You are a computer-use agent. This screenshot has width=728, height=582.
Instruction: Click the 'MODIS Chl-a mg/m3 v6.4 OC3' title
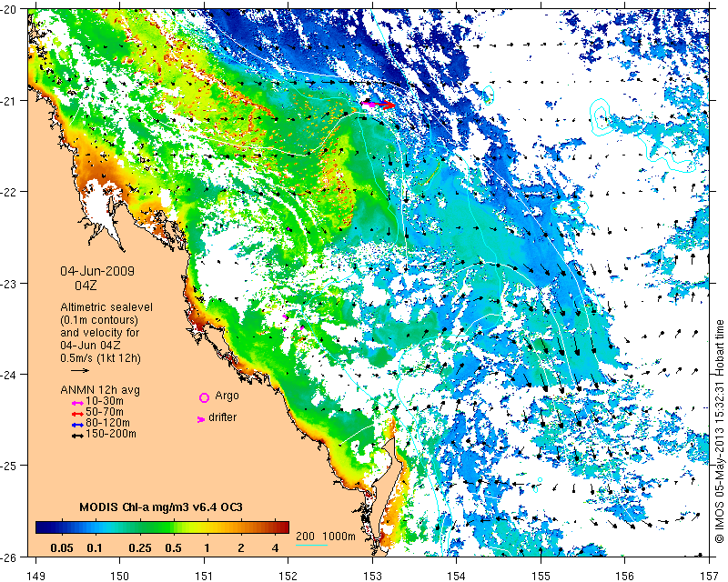161,507
